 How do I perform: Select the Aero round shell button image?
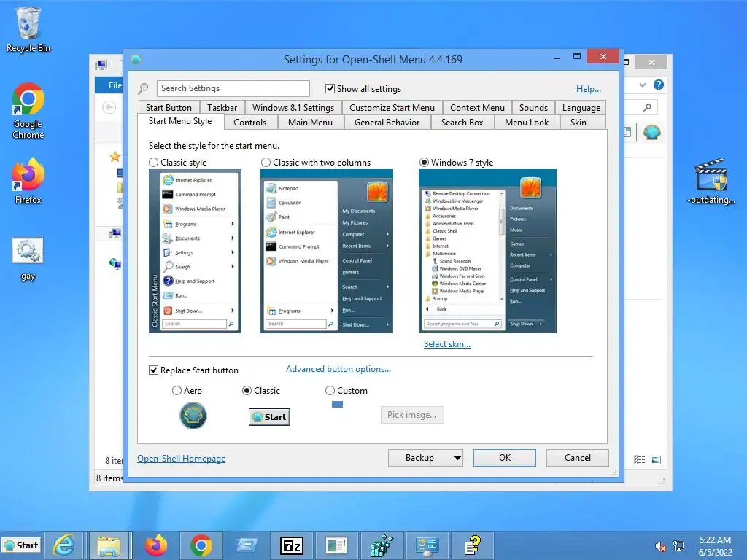coord(193,415)
